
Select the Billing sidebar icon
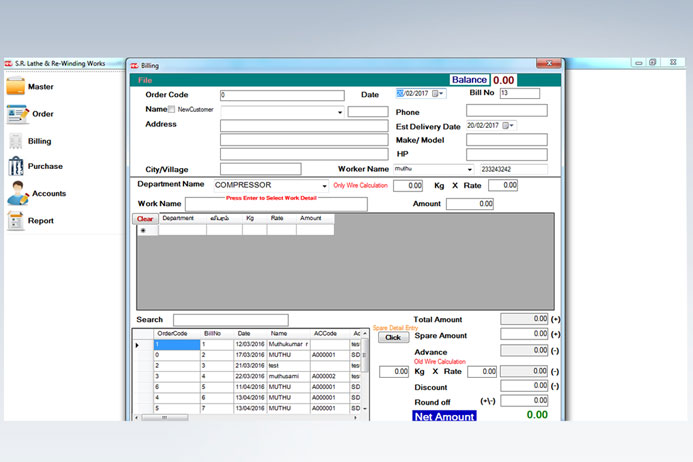pyautogui.click(x=16, y=141)
